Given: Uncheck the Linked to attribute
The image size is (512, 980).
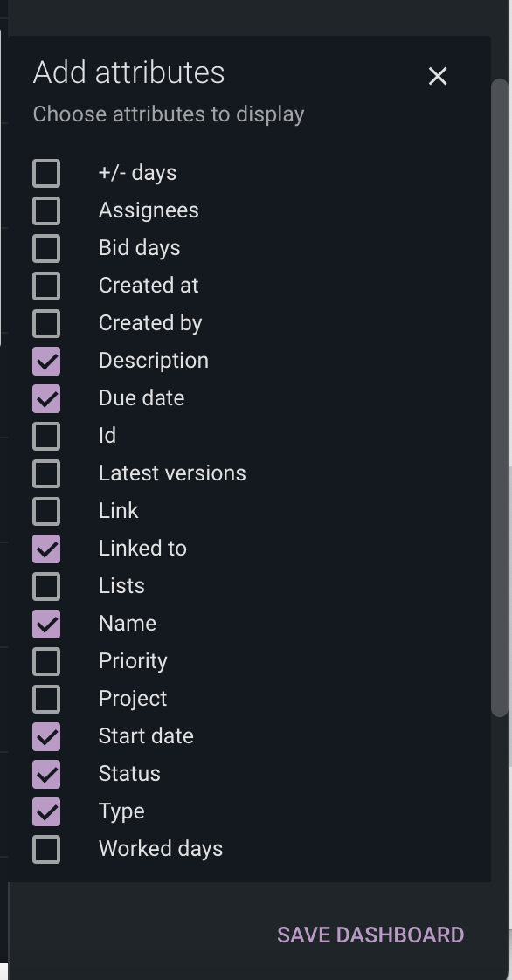Looking at the screenshot, I should pos(47,548).
